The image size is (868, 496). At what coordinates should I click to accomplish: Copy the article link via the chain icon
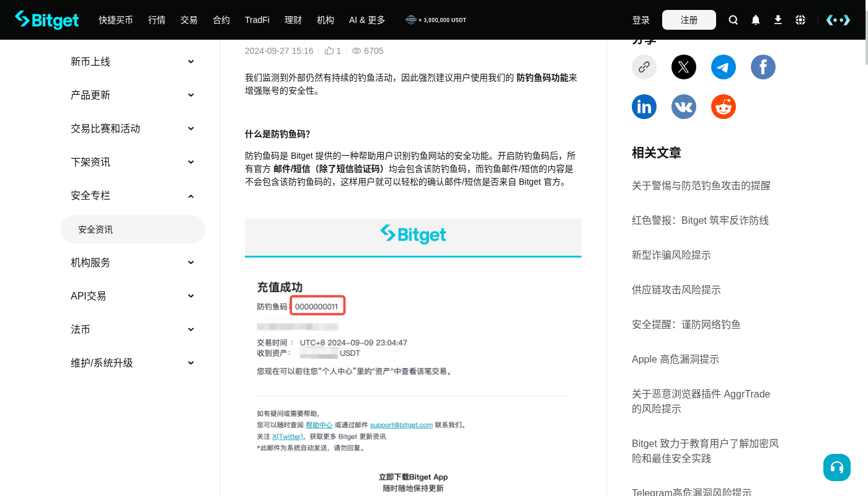(x=644, y=67)
